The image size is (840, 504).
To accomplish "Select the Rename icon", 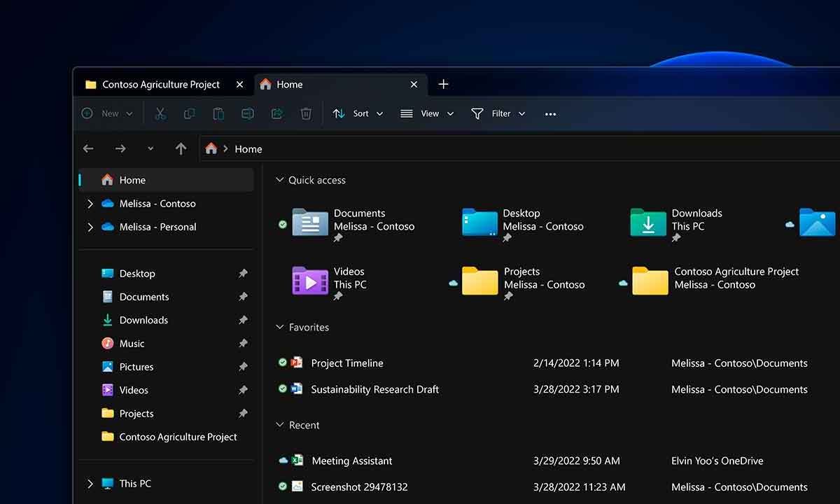I will 248,113.
